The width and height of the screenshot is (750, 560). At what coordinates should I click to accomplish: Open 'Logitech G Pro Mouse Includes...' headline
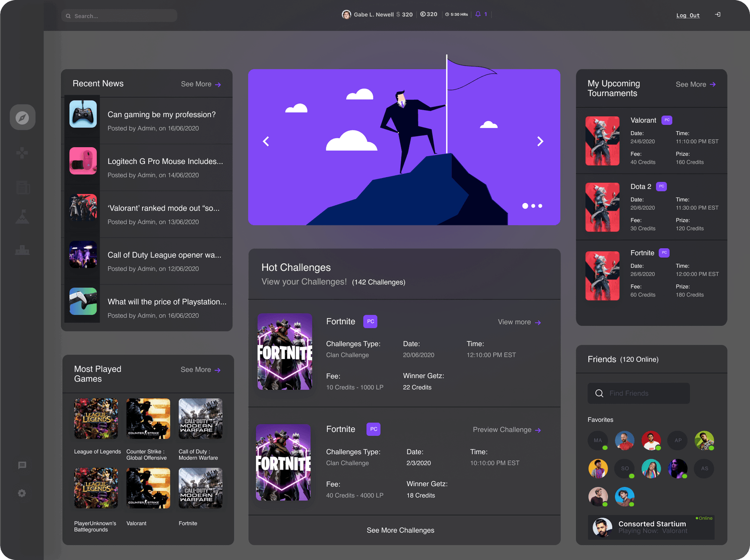165,161
